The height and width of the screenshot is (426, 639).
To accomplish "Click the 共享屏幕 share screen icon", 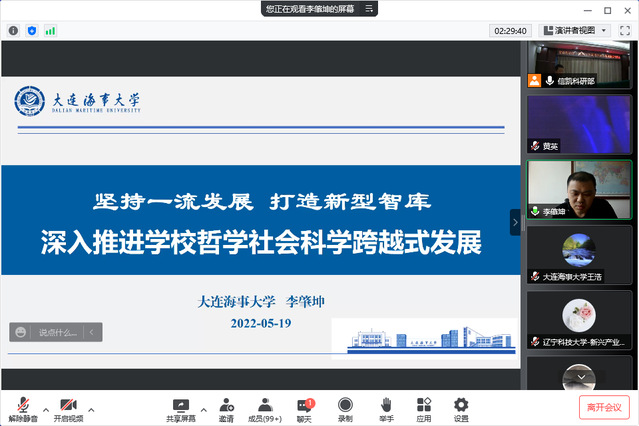I will click(x=181, y=405).
